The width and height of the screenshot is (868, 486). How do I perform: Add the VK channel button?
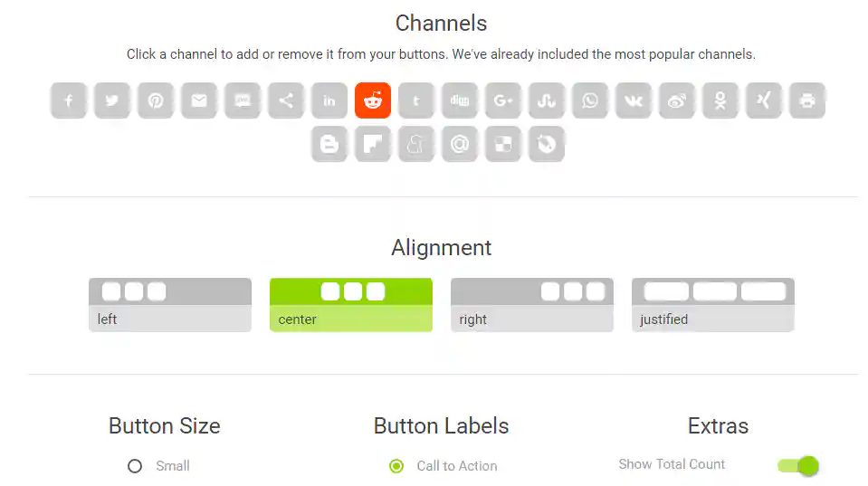click(634, 100)
